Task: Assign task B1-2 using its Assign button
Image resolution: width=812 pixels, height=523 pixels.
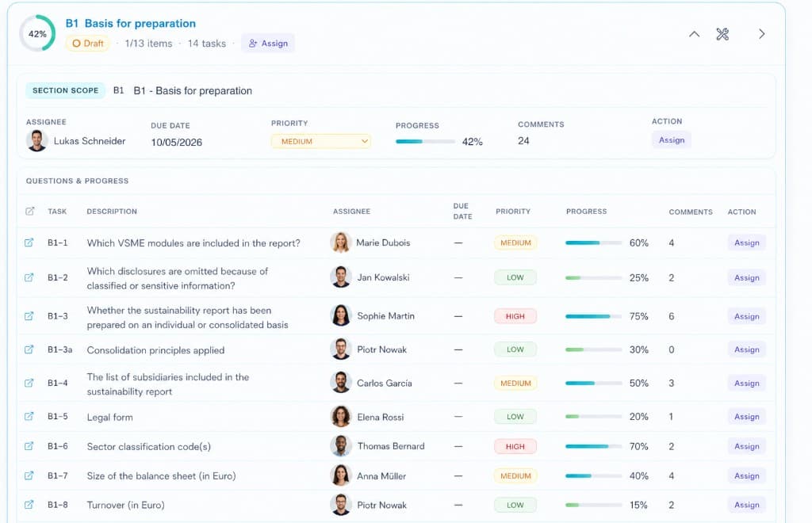Action: (746, 278)
